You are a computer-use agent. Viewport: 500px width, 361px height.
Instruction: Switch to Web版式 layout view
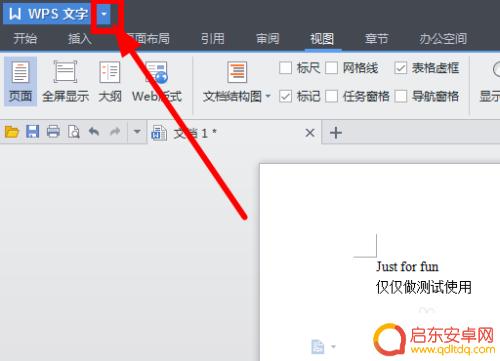[x=157, y=81]
